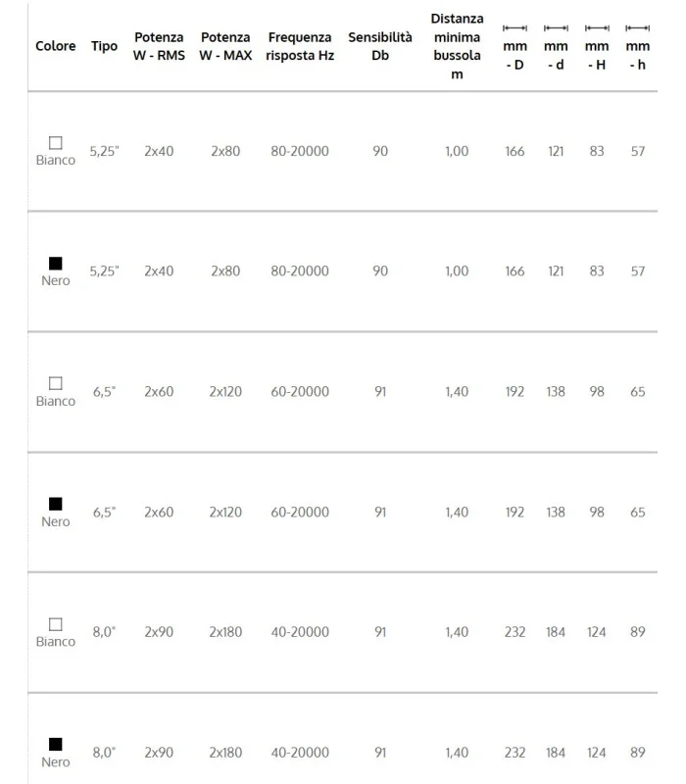This screenshot has width=686, height=784.
Task: Click the 40-20000 frequency in Nero 8,0" row
Action: click(x=300, y=753)
